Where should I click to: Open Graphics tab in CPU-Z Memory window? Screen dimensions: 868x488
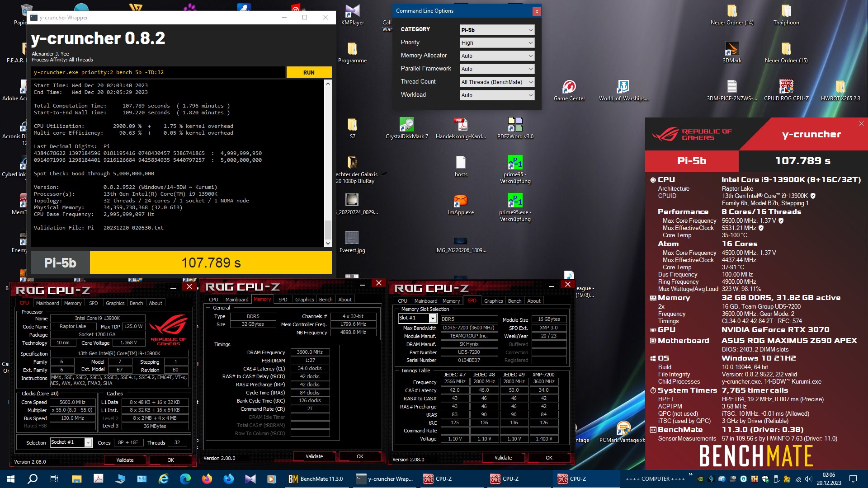(304, 300)
